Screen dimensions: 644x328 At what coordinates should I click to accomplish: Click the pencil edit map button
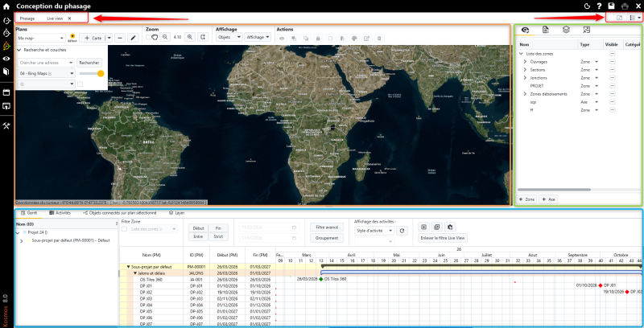coord(133,38)
